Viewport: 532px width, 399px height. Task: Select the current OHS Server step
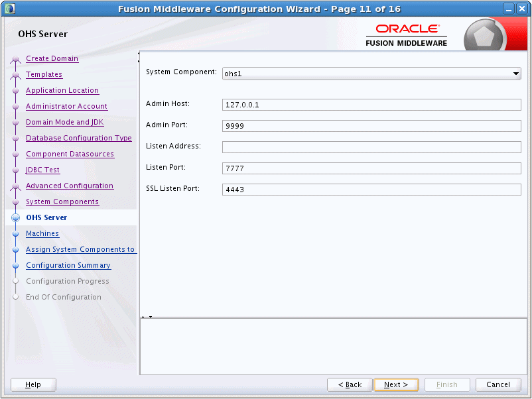(46, 217)
